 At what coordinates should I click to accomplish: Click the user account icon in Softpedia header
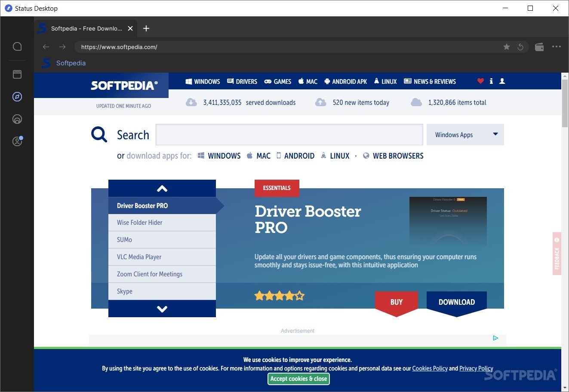click(x=502, y=81)
